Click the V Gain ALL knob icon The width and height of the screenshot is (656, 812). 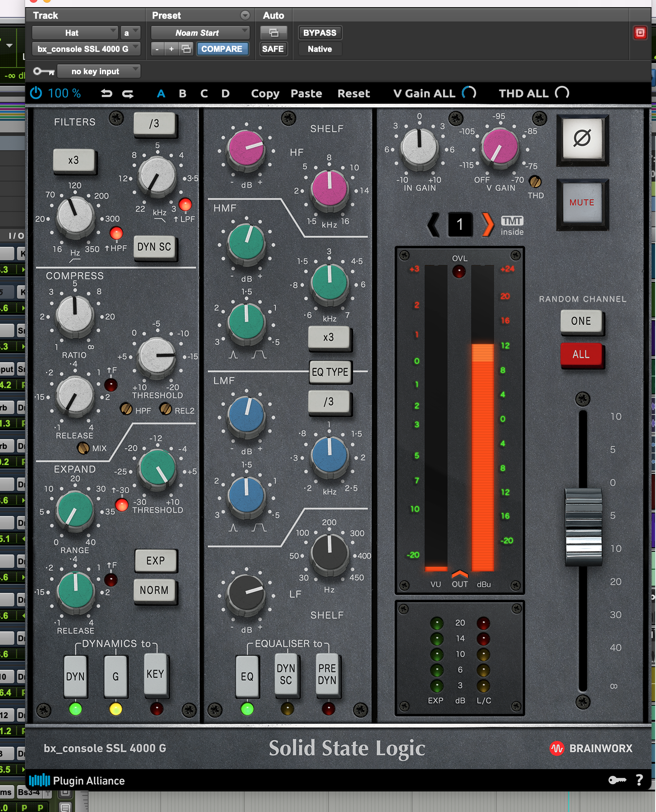click(469, 93)
